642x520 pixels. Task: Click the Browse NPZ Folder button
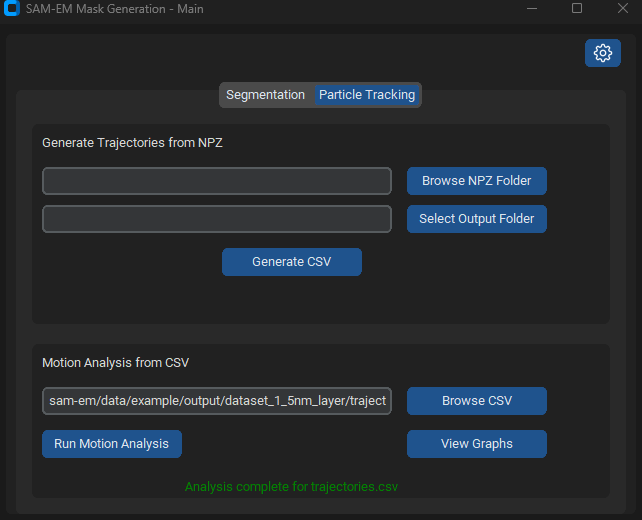[x=476, y=181]
